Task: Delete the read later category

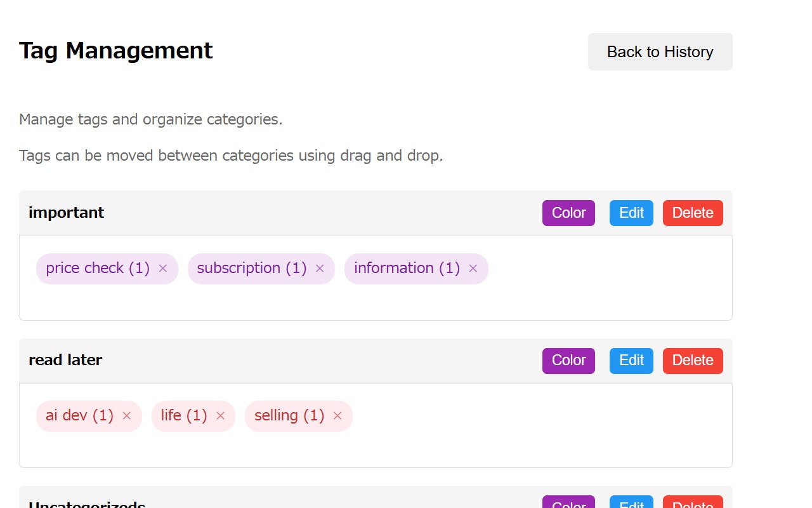Action: point(693,361)
